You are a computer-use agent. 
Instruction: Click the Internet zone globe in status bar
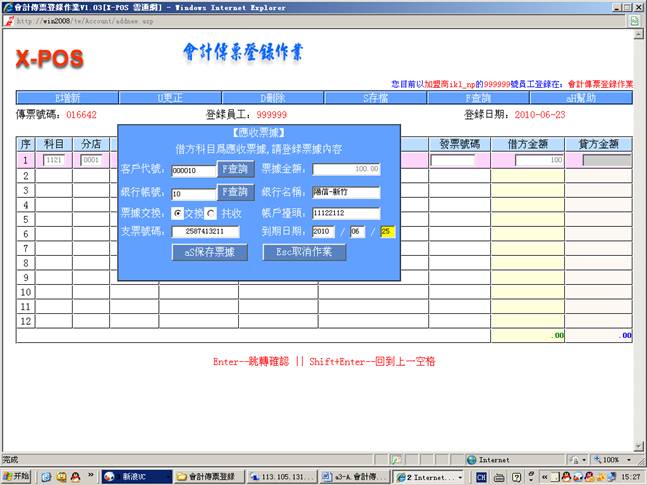point(471,460)
